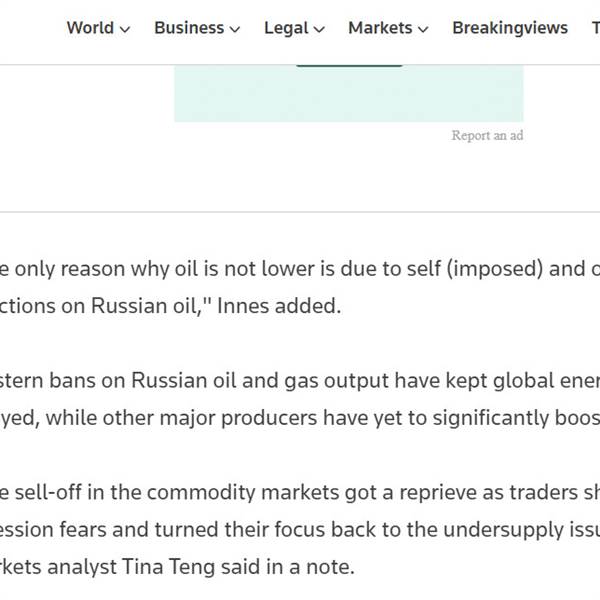Click the dark button atop the ad banner
This screenshot has width=600, height=600.
click(x=349, y=66)
